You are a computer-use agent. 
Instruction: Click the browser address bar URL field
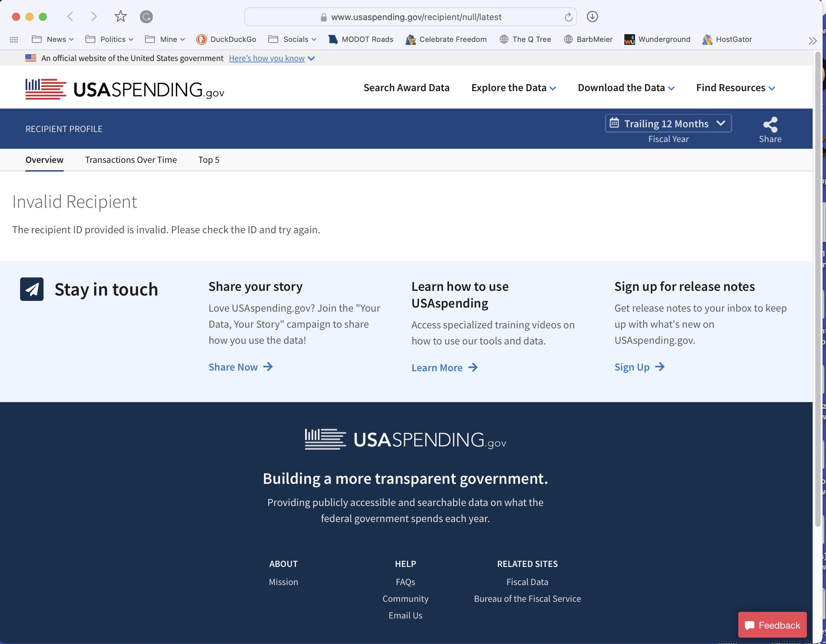(410, 17)
